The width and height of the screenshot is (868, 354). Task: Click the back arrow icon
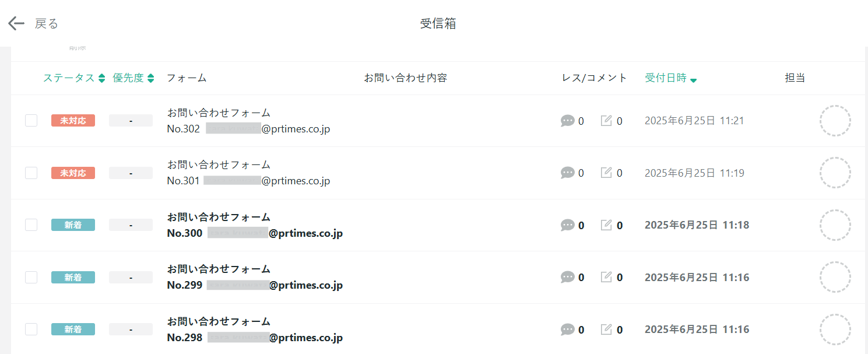[16, 23]
